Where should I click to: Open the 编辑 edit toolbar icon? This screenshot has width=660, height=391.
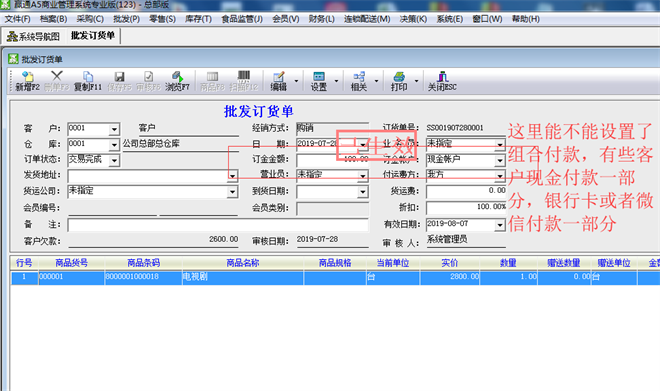click(278, 81)
